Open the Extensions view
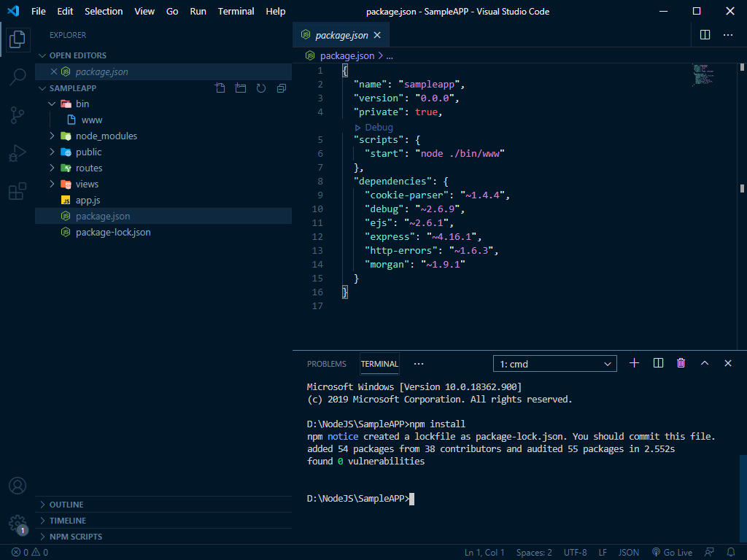The image size is (747, 560). [18, 192]
